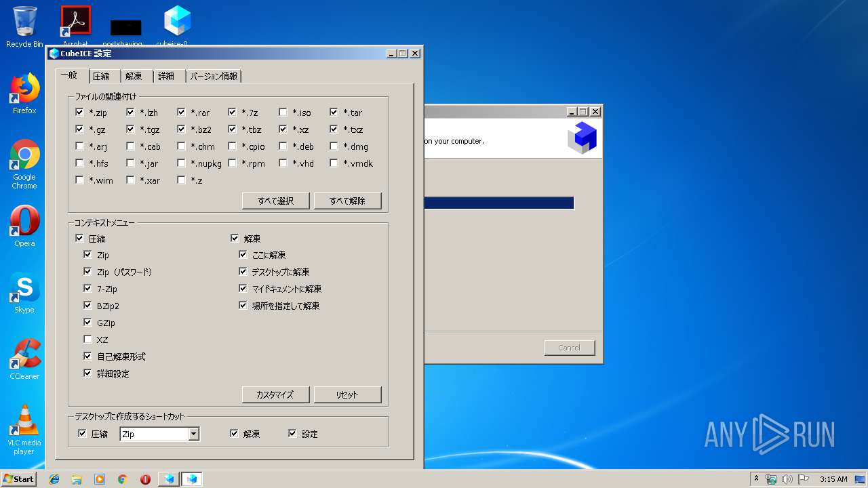Open Opera from the taskbar
This screenshot has width=868, height=488.
(x=145, y=479)
